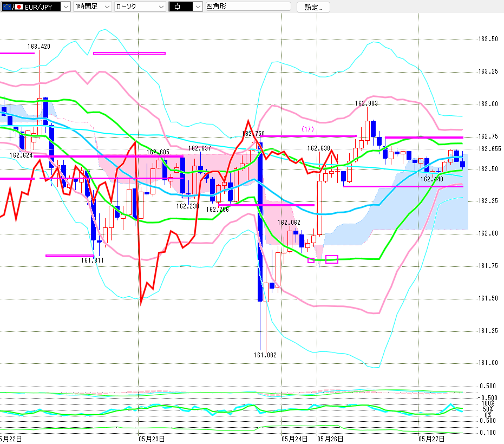Click the 162.00 price axis label
The image size is (504, 444).
[488, 233]
